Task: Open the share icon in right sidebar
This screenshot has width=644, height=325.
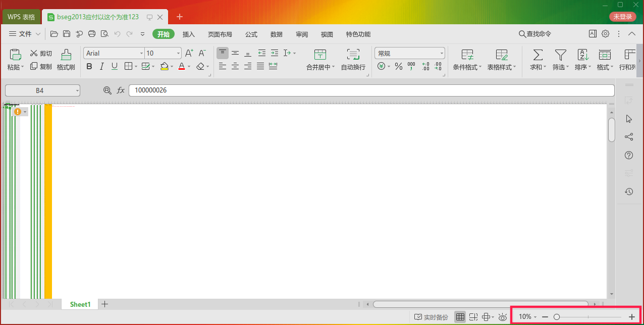Action: [x=629, y=137]
